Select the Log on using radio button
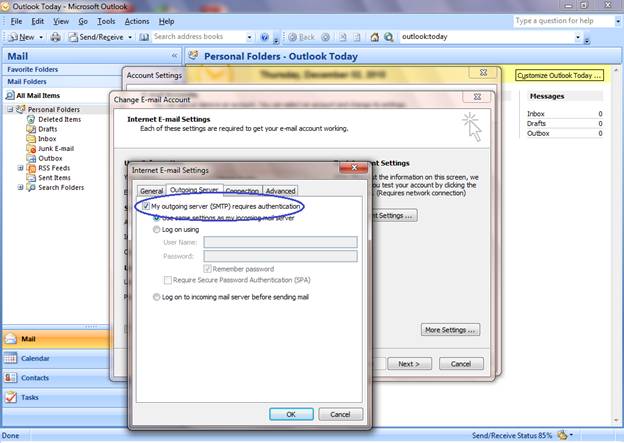The image size is (624, 443). pyautogui.click(x=156, y=229)
